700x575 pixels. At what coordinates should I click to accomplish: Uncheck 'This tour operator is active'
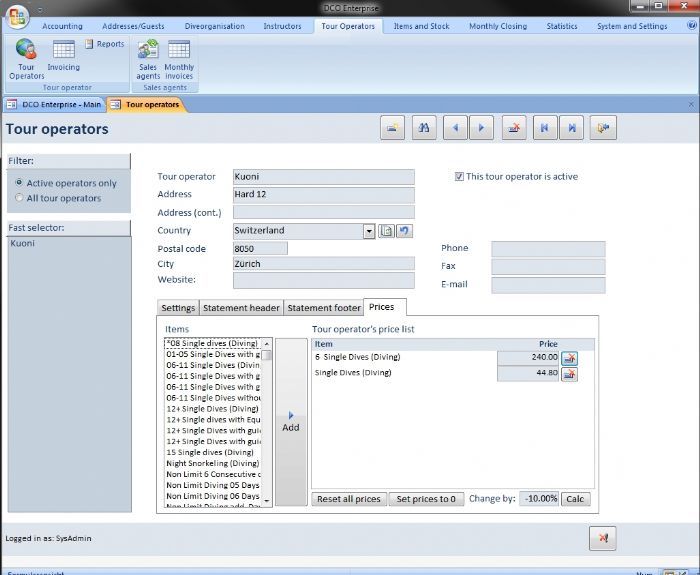tap(459, 177)
